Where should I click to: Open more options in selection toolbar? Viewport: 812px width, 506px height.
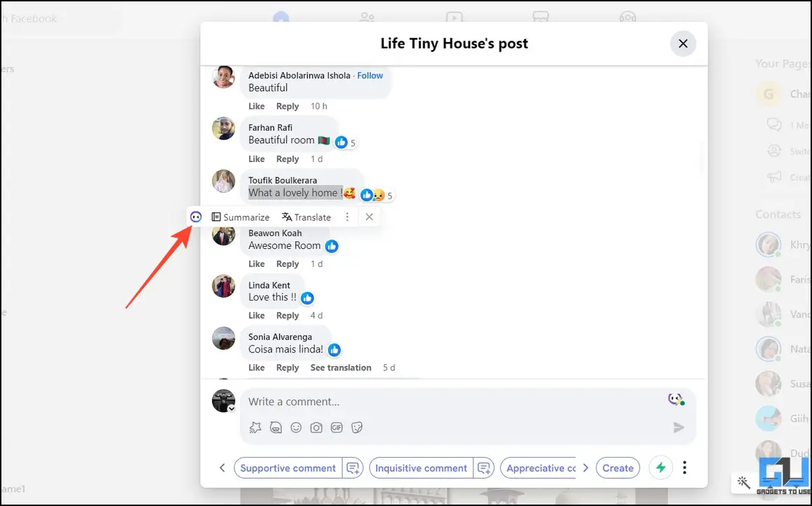tap(348, 217)
